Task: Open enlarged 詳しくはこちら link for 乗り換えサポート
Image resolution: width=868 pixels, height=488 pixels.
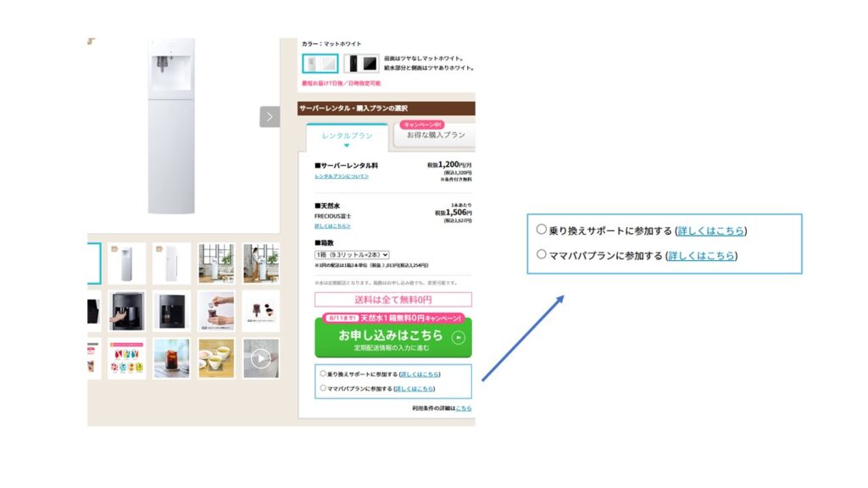Action: (711, 230)
